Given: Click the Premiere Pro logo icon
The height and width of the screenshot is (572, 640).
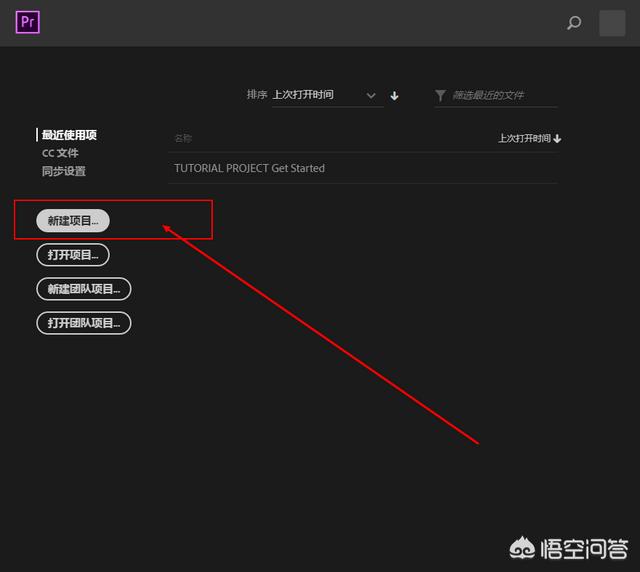Looking at the screenshot, I should pos(28,22).
